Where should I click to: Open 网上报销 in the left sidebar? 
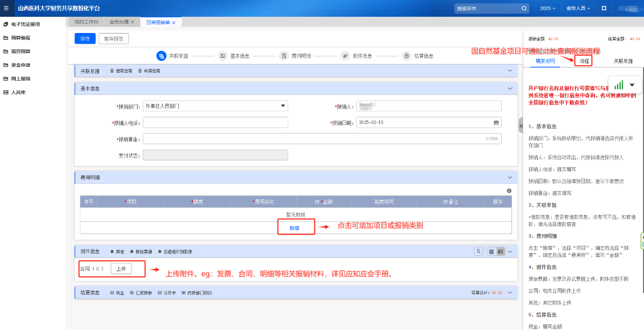(20, 79)
